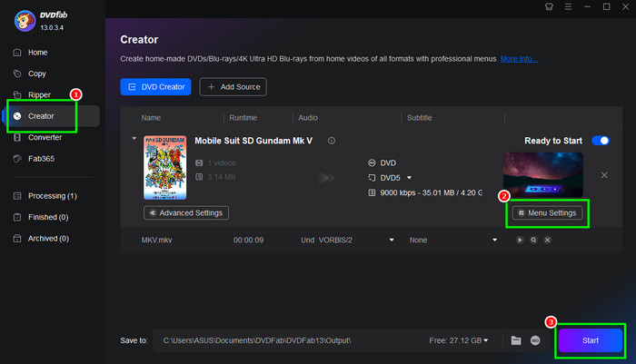Click the 3.14 MB size text
Viewport: 636px width, 364px height.
(221, 177)
